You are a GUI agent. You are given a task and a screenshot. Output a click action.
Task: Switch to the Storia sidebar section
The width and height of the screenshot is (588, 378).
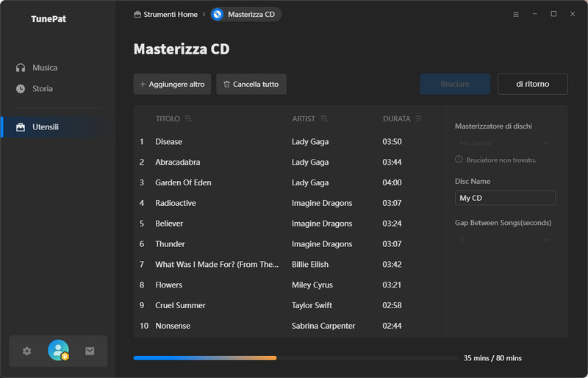[x=43, y=88]
